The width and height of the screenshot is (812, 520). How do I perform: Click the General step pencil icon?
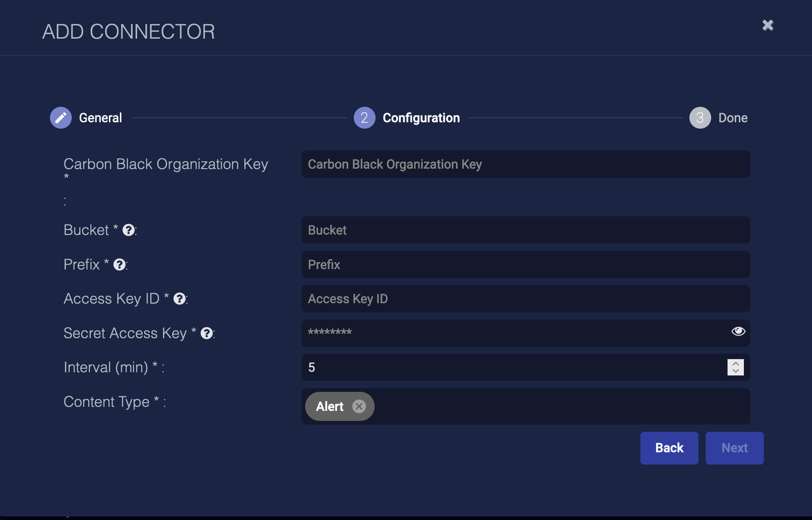pos(61,118)
